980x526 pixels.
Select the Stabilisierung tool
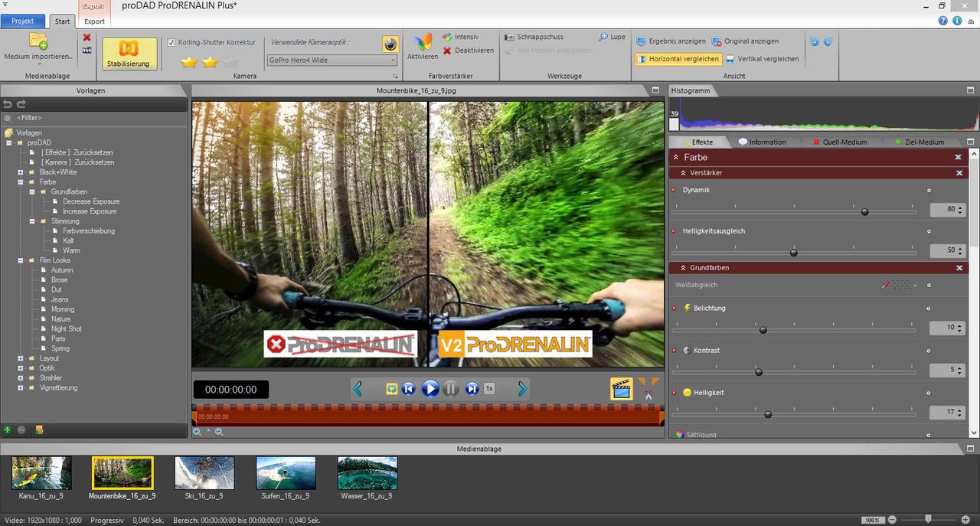(x=129, y=52)
